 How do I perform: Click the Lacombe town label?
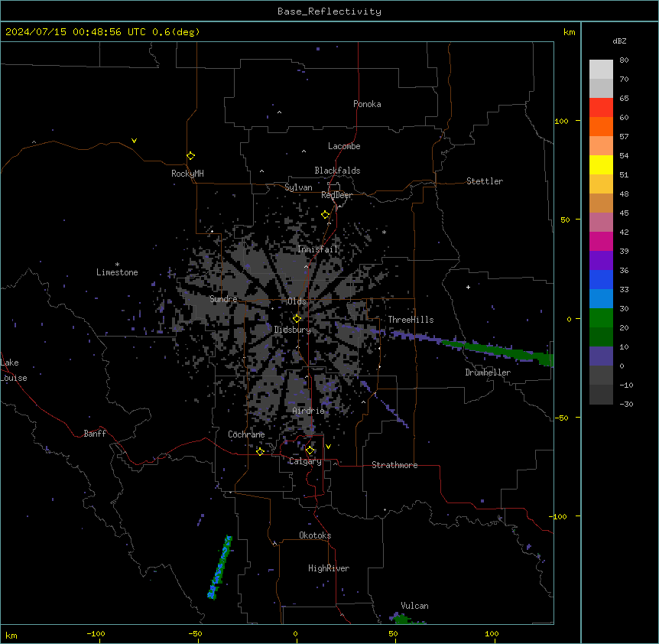344,146
